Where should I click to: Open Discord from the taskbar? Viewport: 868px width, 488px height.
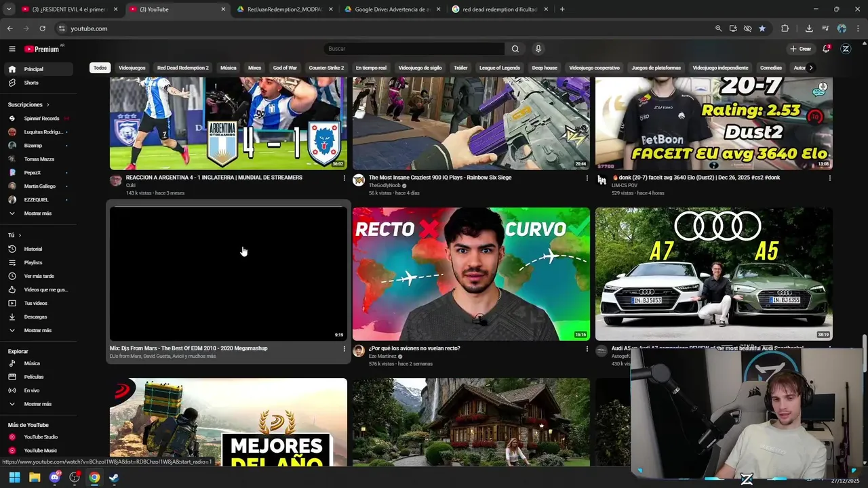coord(55,477)
